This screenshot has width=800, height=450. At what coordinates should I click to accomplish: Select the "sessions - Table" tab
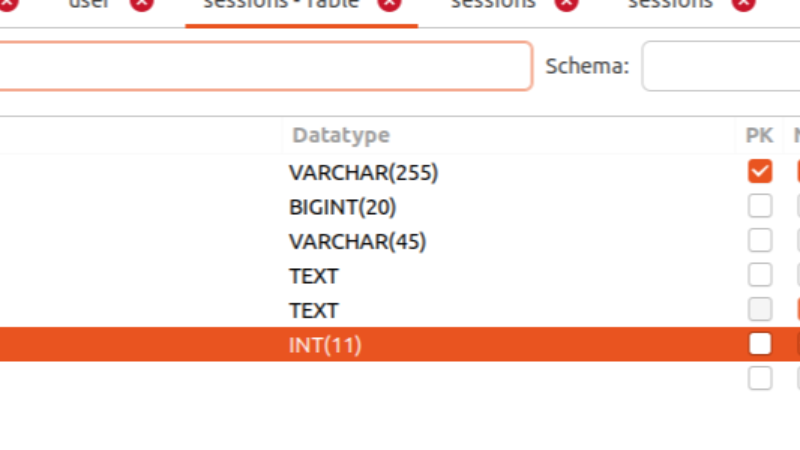(x=274, y=4)
